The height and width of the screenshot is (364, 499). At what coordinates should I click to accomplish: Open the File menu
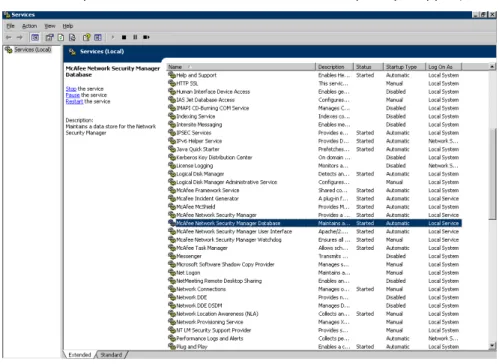(x=11, y=26)
